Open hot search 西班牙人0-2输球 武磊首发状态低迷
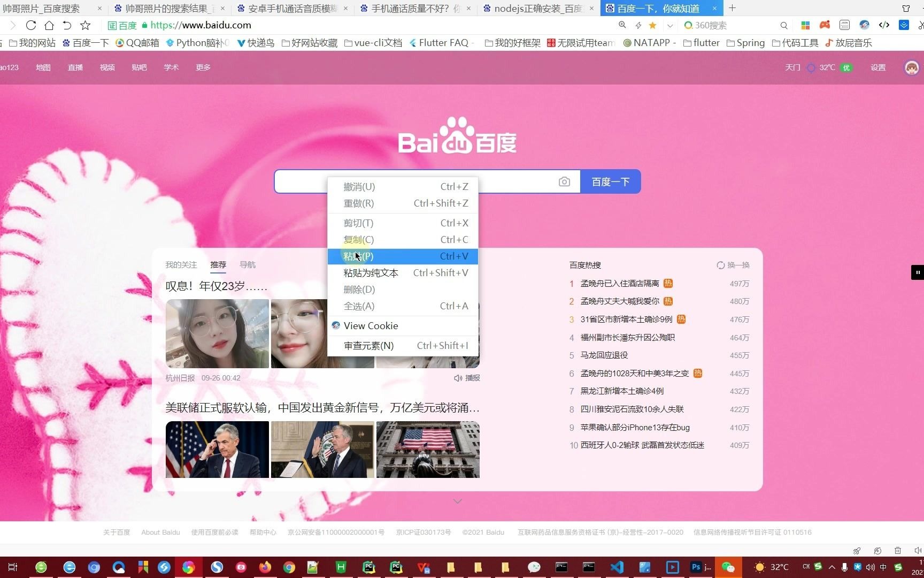Viewport: 924px width, 578px height. pyautogui.click(x=642, y=445)
